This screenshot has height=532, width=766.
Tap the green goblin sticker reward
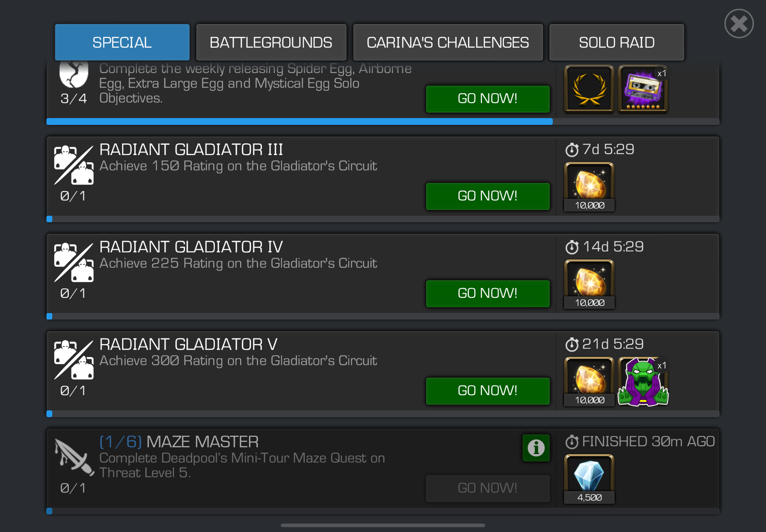(643, 382)
